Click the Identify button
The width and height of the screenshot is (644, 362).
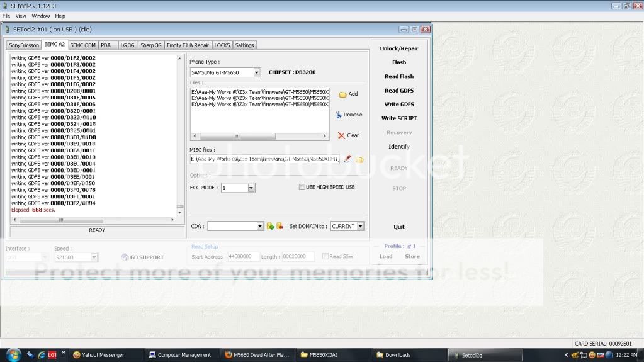pos(399,147)
